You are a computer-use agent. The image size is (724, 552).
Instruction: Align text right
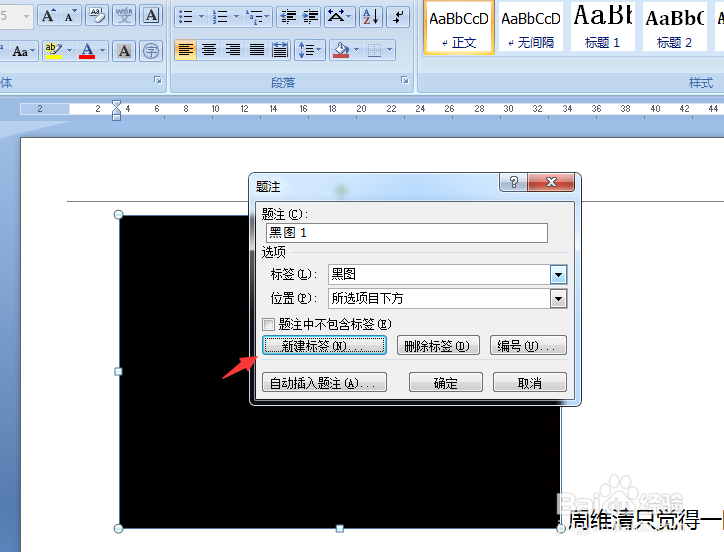pos(233,50)
